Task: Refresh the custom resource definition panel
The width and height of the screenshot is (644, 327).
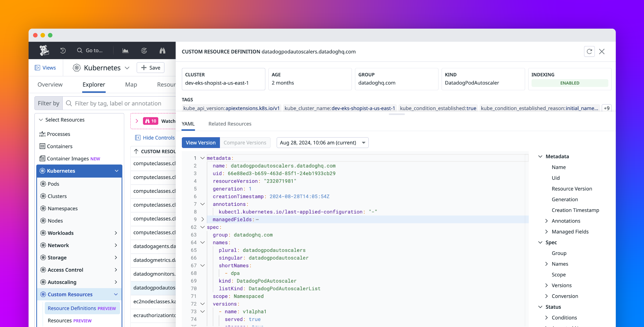Action: [589, 52]
